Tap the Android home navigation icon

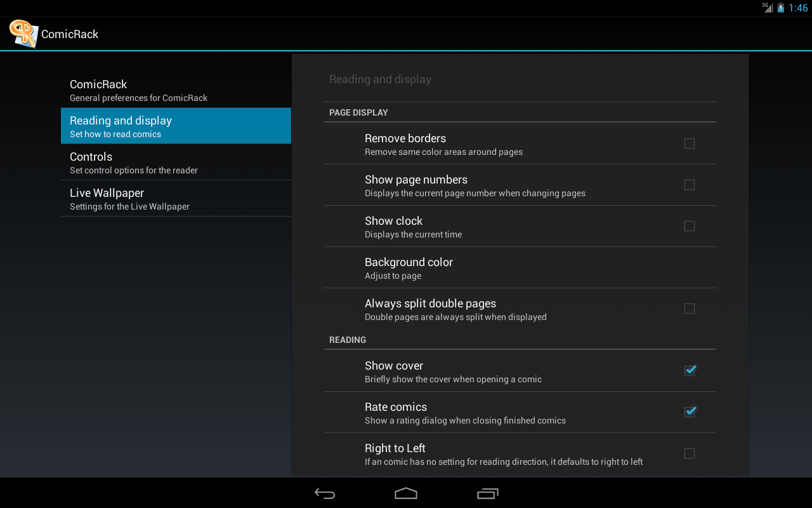[x=406, y=493]
